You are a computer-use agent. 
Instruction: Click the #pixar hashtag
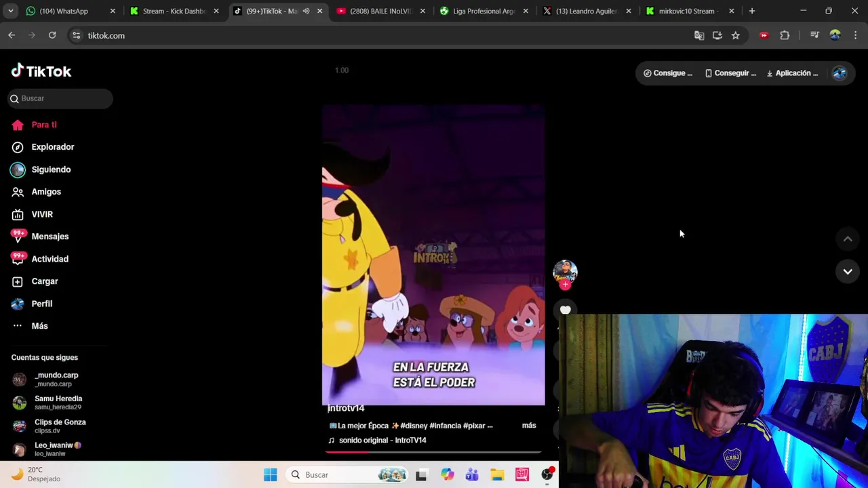(474, 426)
